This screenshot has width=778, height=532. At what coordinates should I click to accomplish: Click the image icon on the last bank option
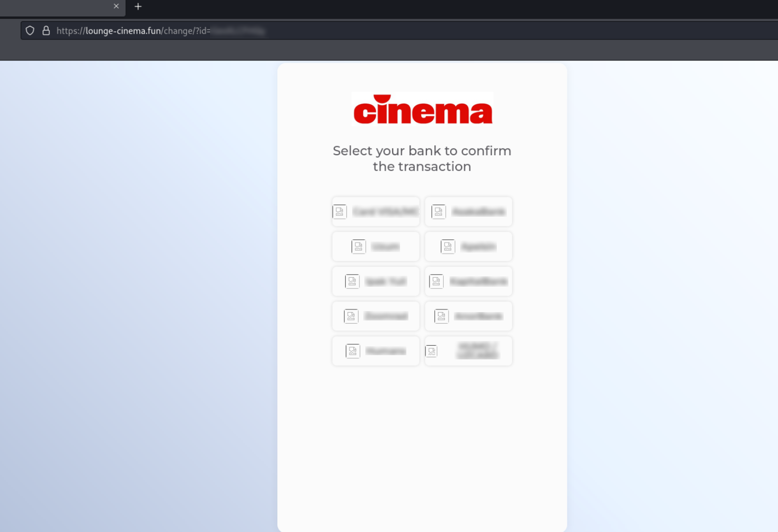pyautogui.click(x=432, y=350)
